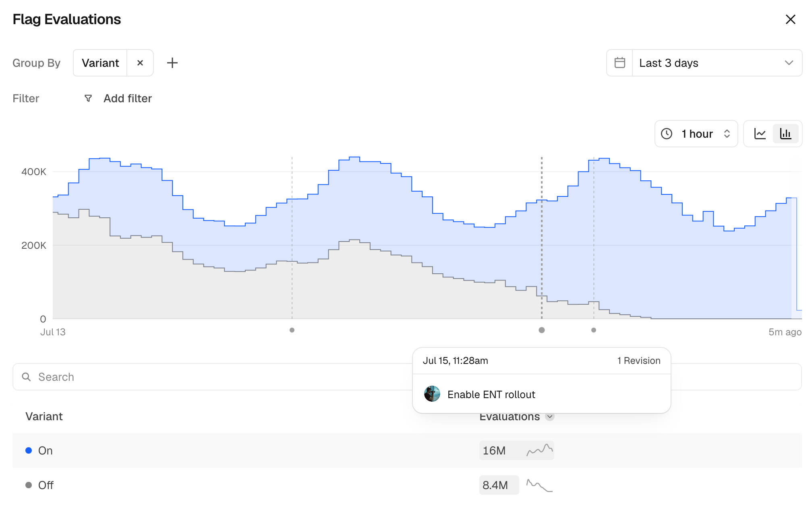This screenshot has height=508, width=812.
Task: Click the first revision marker dot
Action: pos(292,330)
